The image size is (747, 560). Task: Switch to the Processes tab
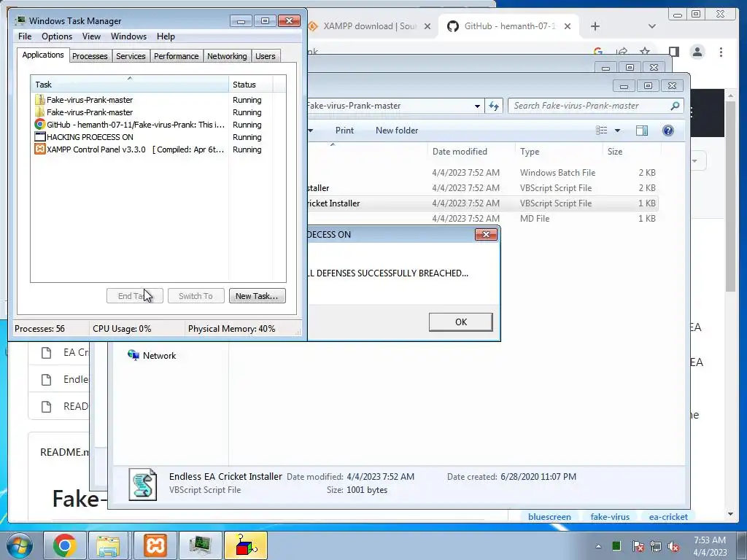pyautogui.click(x=90, y=56)
